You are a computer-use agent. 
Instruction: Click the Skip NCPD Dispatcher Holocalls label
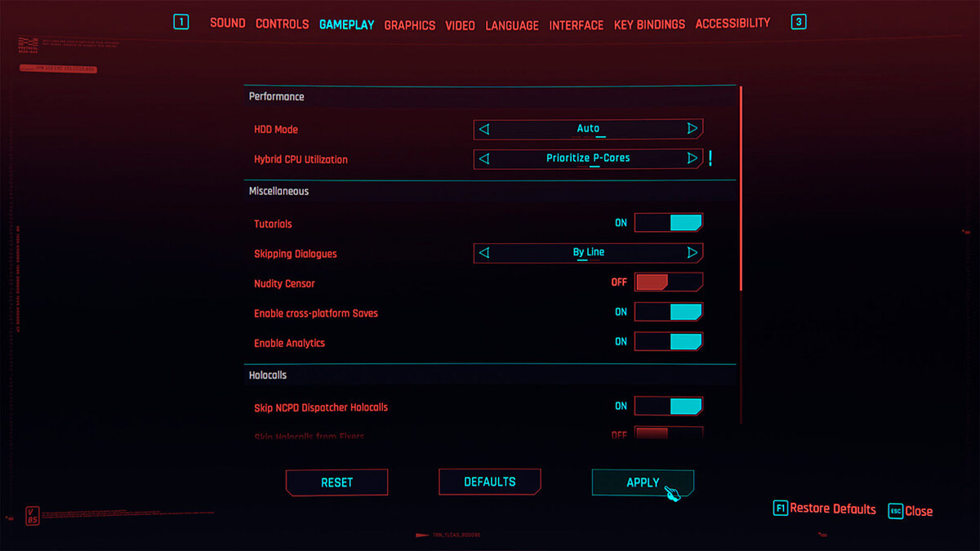[x=321, y=407]
